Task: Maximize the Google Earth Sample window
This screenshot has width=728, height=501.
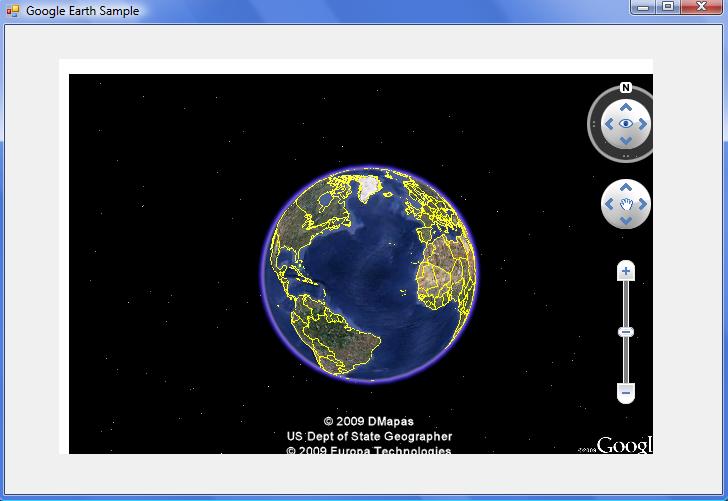Action: 668,7
